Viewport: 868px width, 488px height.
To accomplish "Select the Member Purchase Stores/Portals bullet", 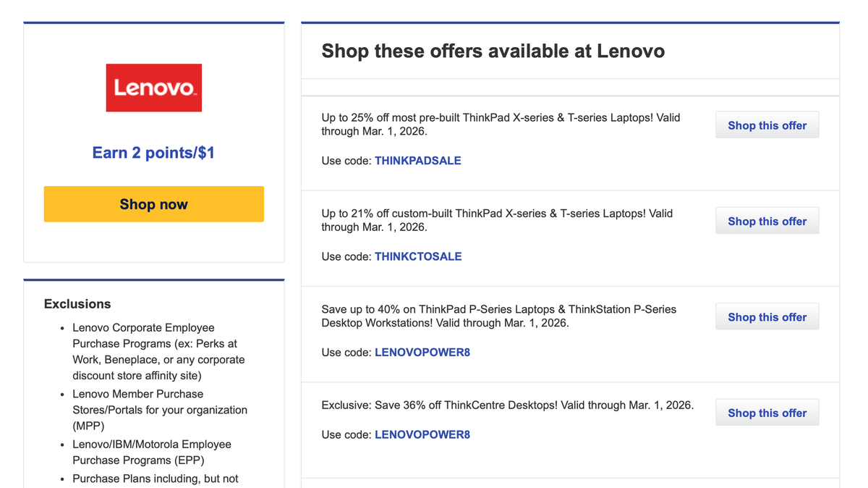I will click(158, 409).
